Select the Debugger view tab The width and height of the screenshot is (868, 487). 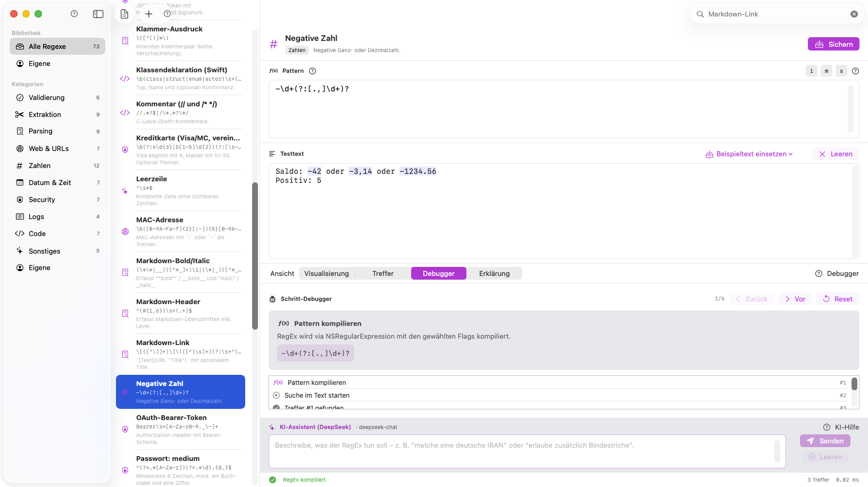(439, 273)
